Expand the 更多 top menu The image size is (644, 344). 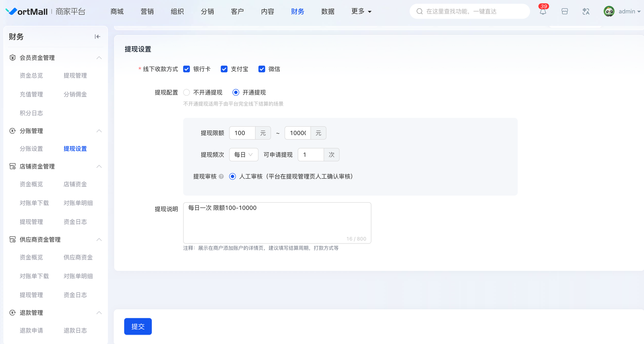click(361, 11)
